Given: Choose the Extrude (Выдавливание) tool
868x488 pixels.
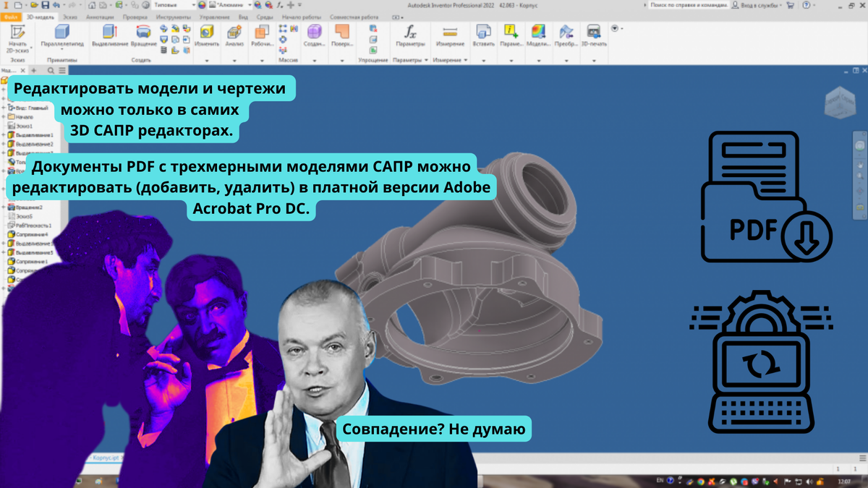Looking at the screenshot, I should (110, 35).
